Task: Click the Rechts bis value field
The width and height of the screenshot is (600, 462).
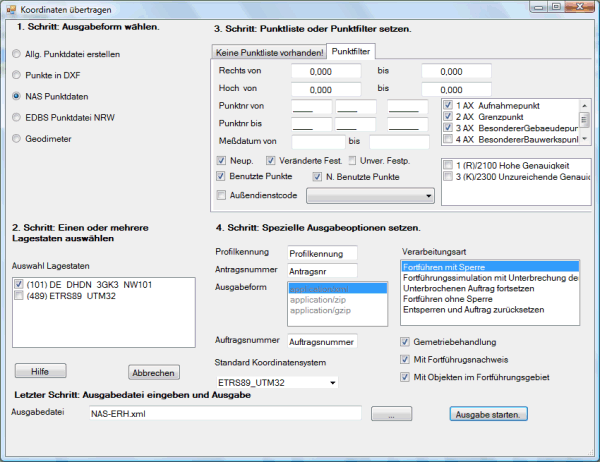Action: pyautogui.click(x=456, y=71)
